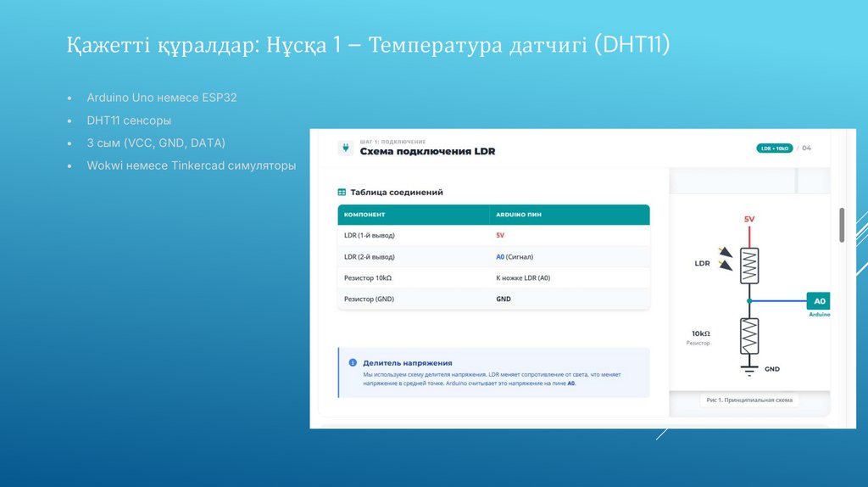
Task: Click the LDR resistor symbol in the schematic
Action: coord(749,266)
